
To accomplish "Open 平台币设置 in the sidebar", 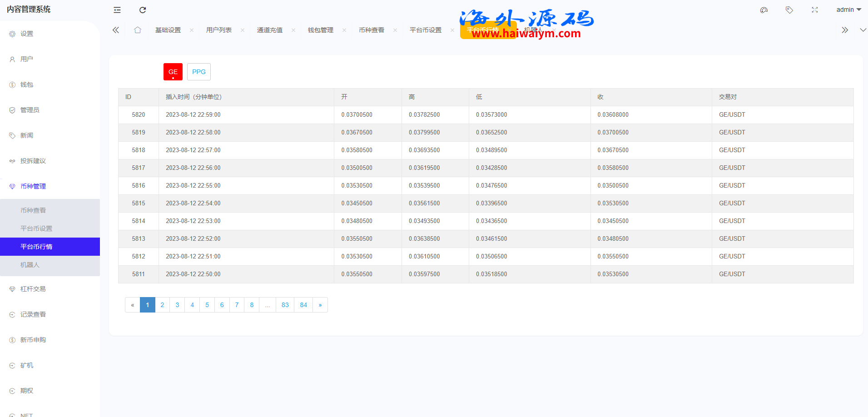I will tap(36, 228).
